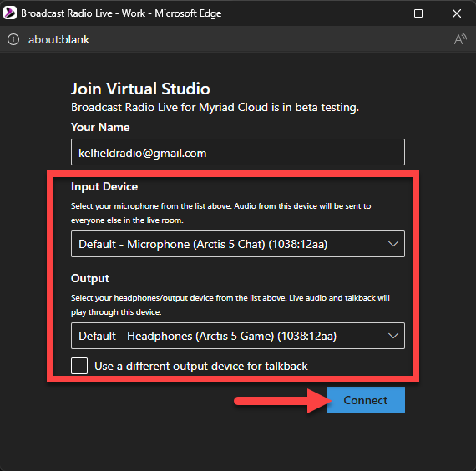Close the Broadcast Radio Live window

[x=457, y=13]
